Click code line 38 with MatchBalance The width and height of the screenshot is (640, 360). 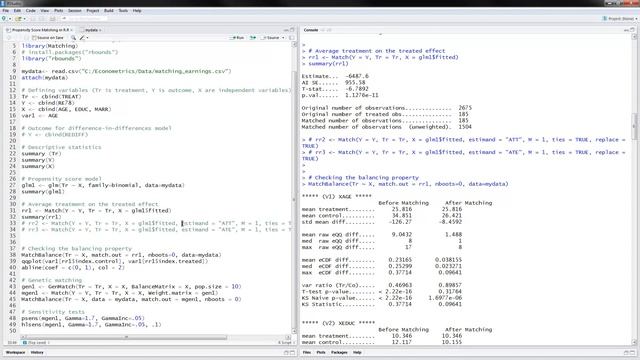coord(121,255)
